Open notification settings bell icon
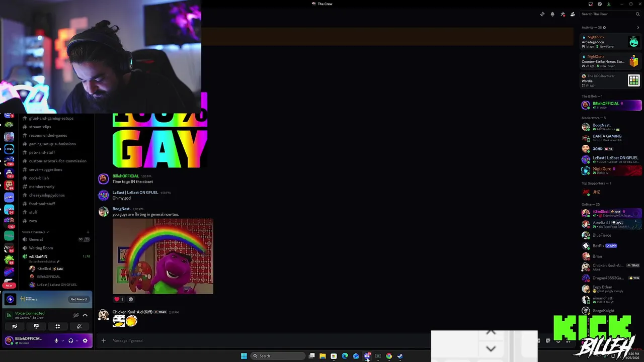 [x=552, y=14]
